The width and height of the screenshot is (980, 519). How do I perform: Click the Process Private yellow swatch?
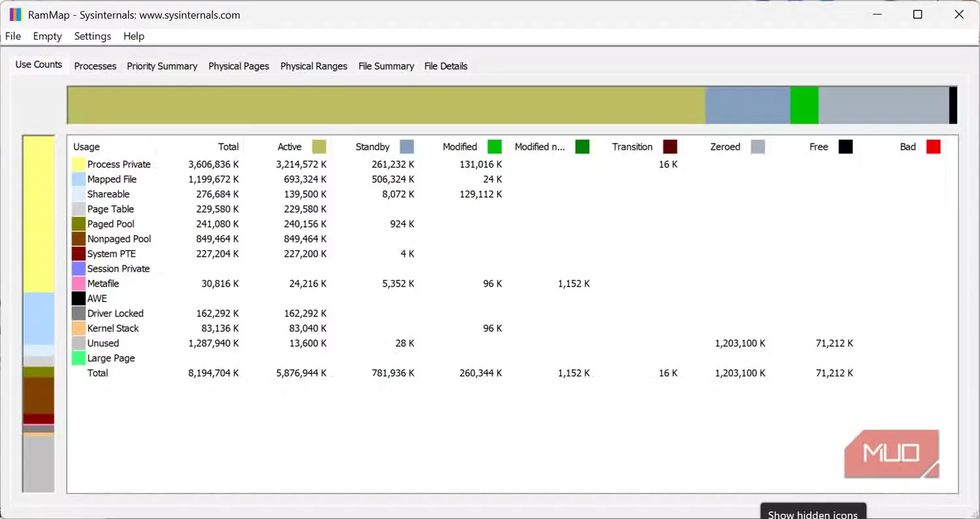tap(78, 165)
